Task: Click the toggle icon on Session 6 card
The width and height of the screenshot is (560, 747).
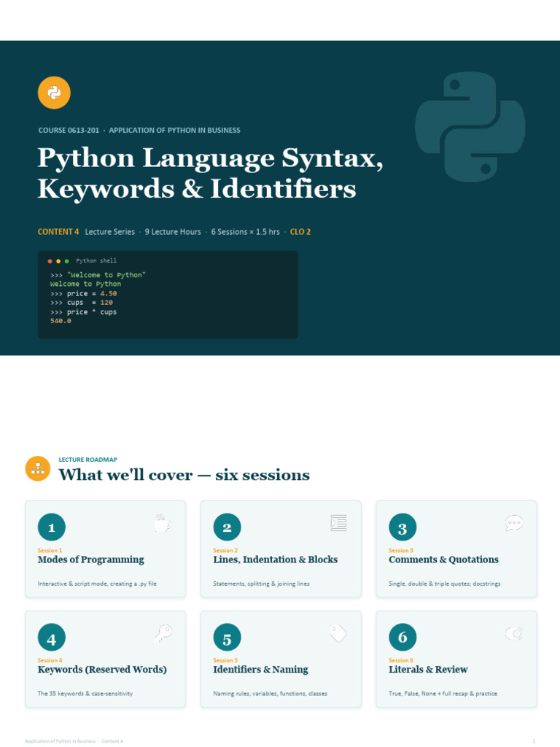Action: (514, 633)
